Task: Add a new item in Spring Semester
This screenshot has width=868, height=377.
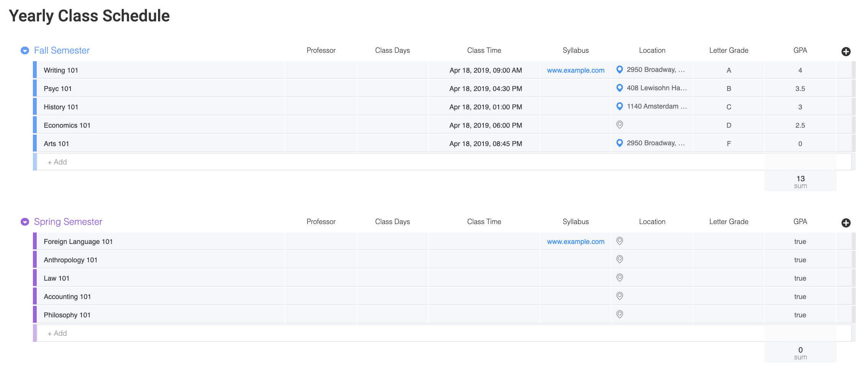Action: (x=444, y=333)
